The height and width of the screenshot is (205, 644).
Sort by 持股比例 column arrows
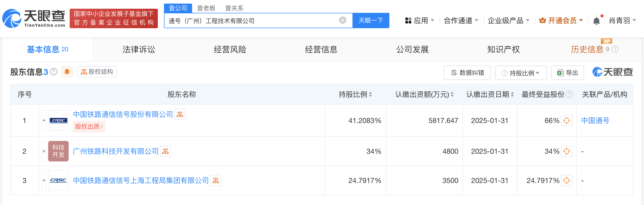(x=370, y=94)
